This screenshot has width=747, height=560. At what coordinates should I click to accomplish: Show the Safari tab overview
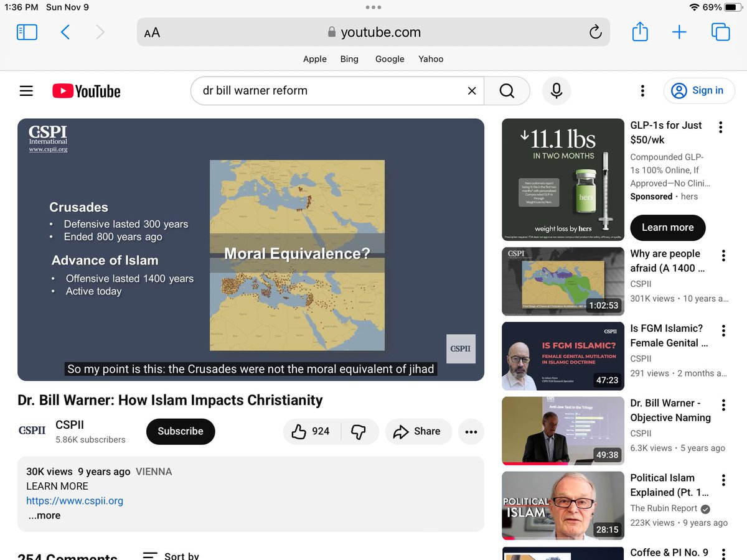pyautogui.click(x=720, y=32)
